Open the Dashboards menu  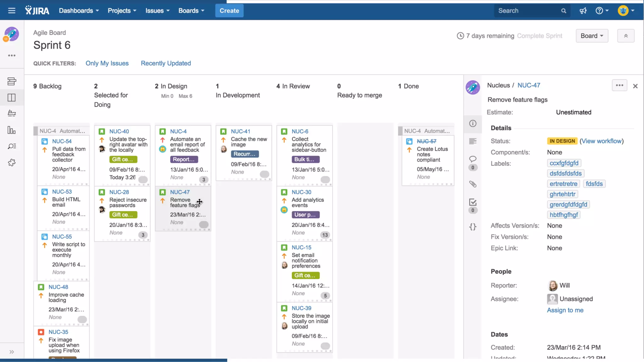click(x=79, y=11)
